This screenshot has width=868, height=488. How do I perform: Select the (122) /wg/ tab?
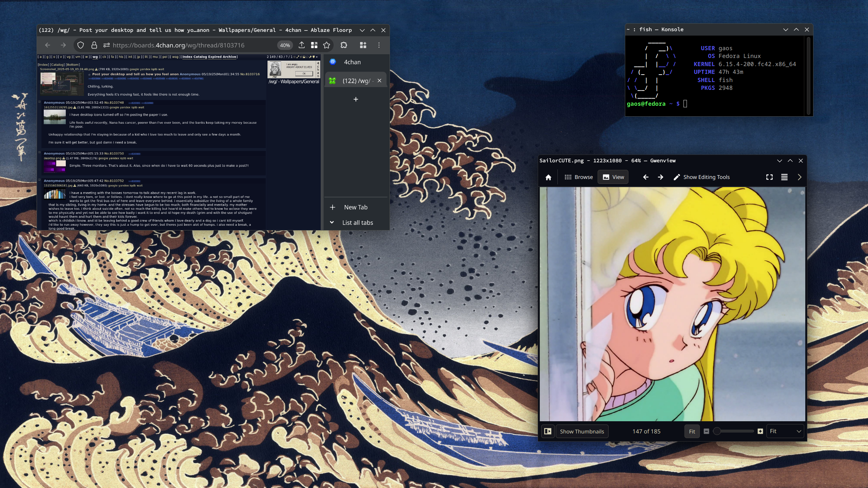tap(355, 81)
